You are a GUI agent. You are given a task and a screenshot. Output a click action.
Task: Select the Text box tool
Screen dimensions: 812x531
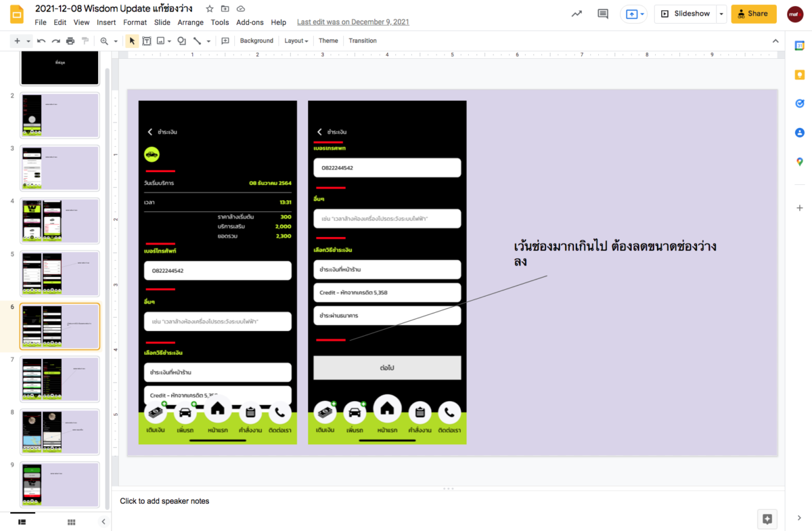point(147,41)
